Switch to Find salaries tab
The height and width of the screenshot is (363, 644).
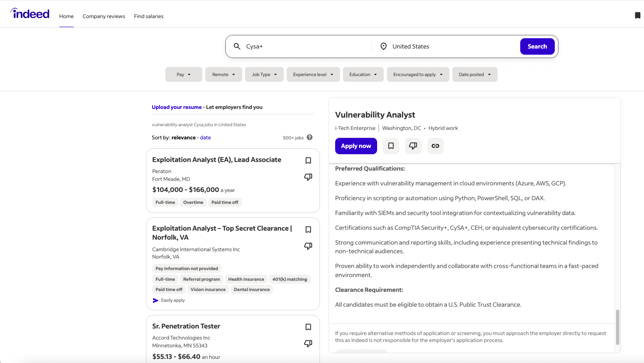[148, 16]
